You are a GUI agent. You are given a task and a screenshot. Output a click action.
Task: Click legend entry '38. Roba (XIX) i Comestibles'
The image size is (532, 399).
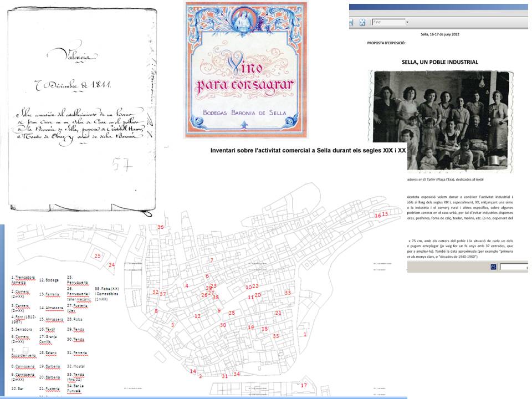pyautogui.click(x=106, y=294)
